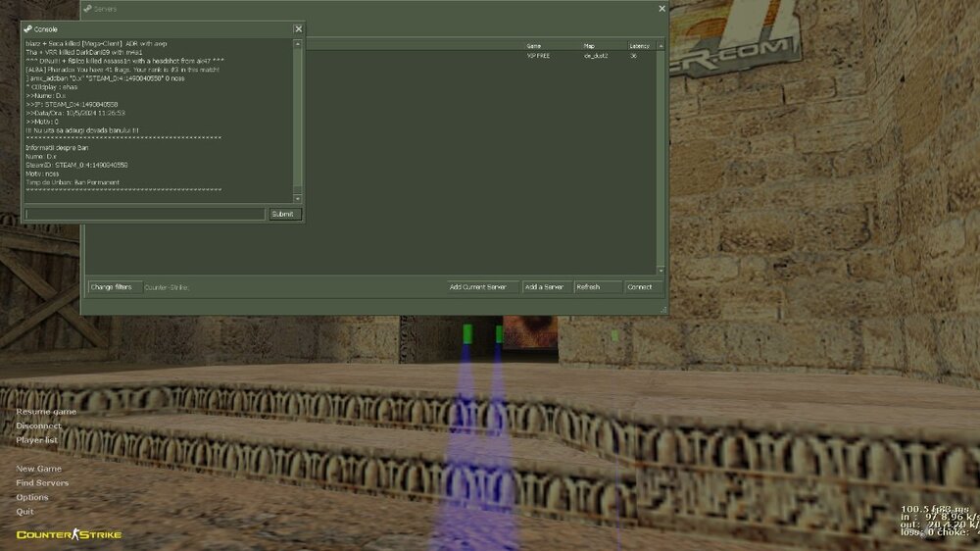This screenshot has width=980, height=551.
Task: Close the Console window
Action: click(x=298, y=29)
